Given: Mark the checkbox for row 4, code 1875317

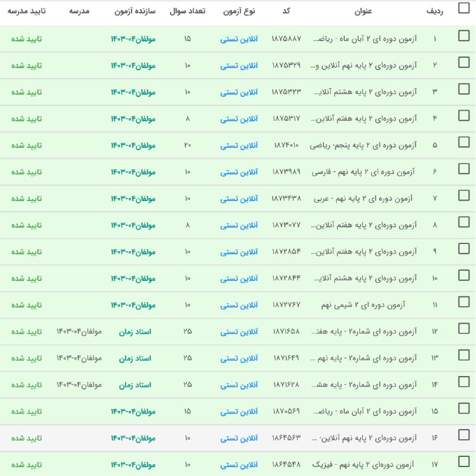Looking at the screenshot, I should click(x=464, y=115).
